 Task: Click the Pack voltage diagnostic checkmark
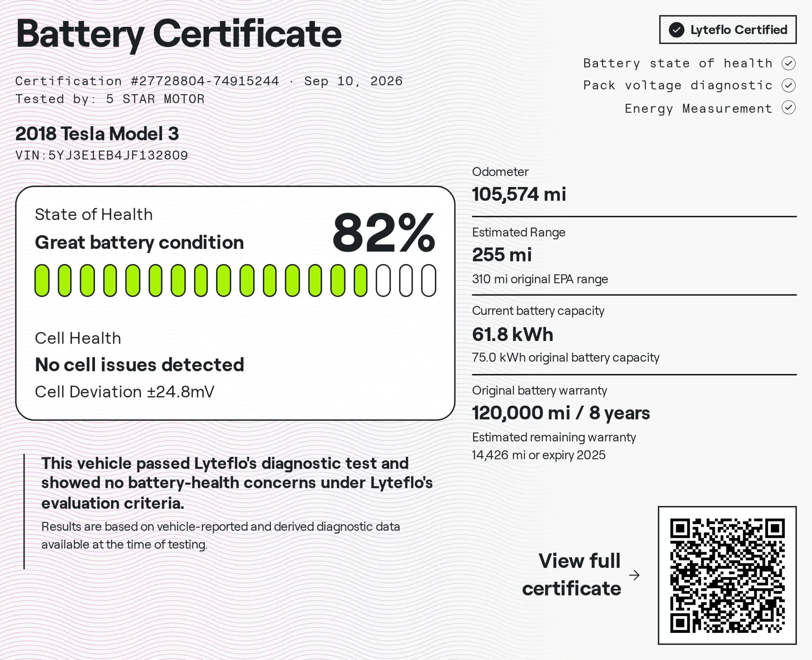(789, 85)
